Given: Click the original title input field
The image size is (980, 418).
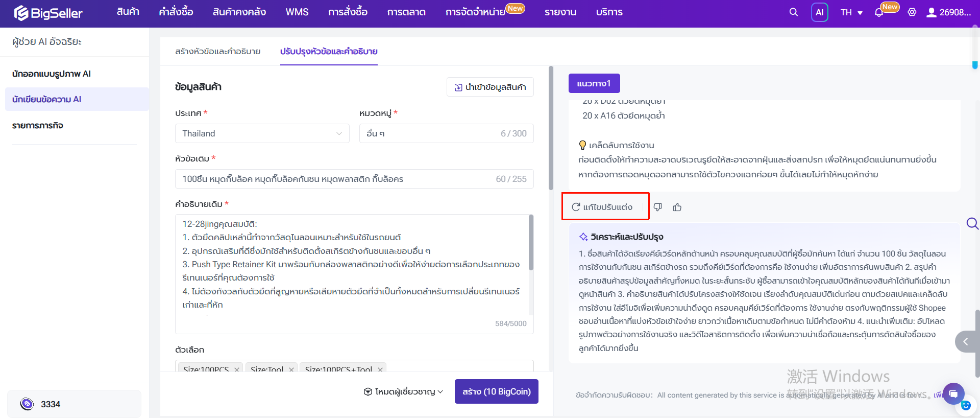Looking at the screenshot, I should click(x=354, y=179).
